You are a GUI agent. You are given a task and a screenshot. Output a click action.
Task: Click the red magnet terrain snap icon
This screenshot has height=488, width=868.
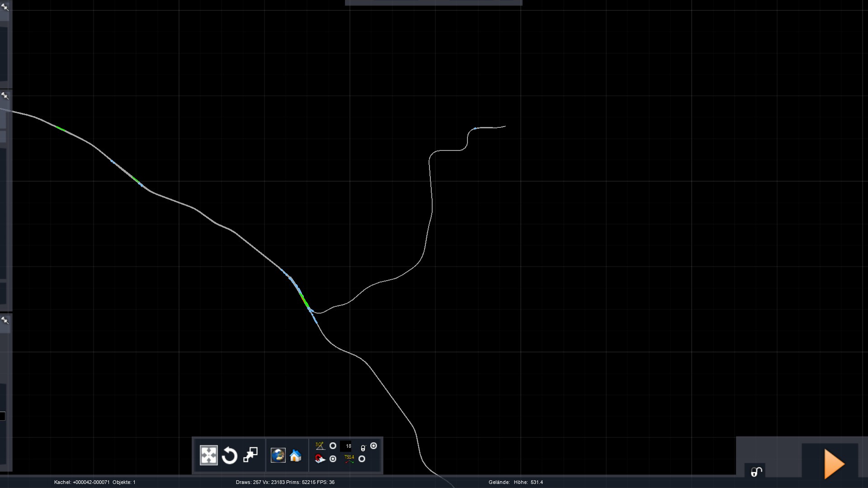320,459
